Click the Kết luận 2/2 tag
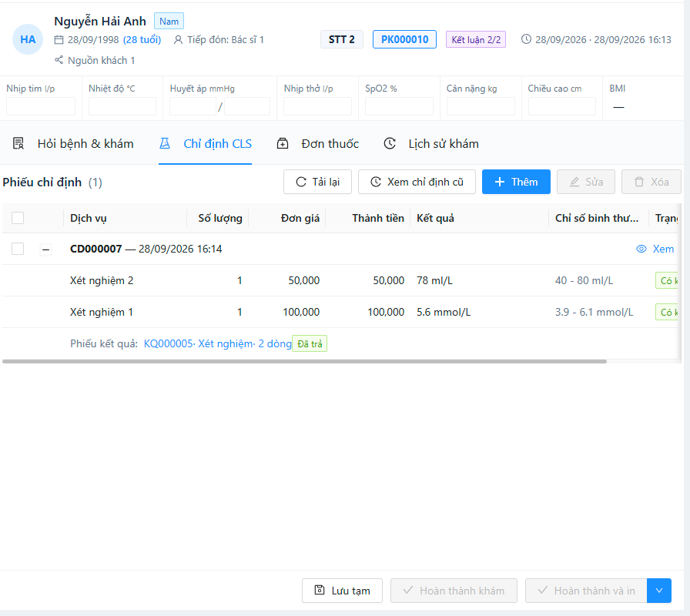Viewport: 690px width, 616px height. point(476,39)
